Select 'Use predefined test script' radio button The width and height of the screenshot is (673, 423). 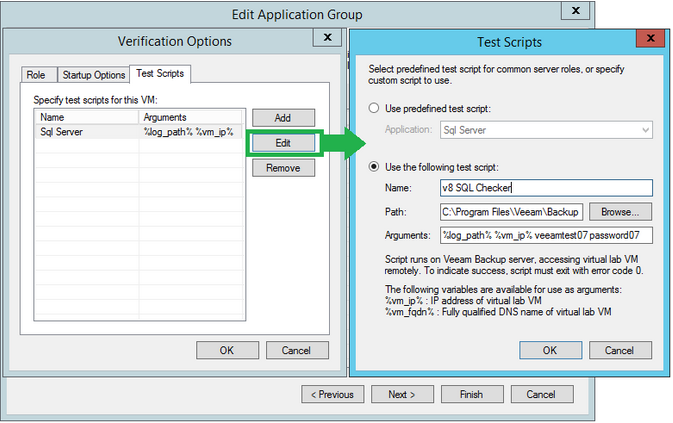[x=375, y=108]
